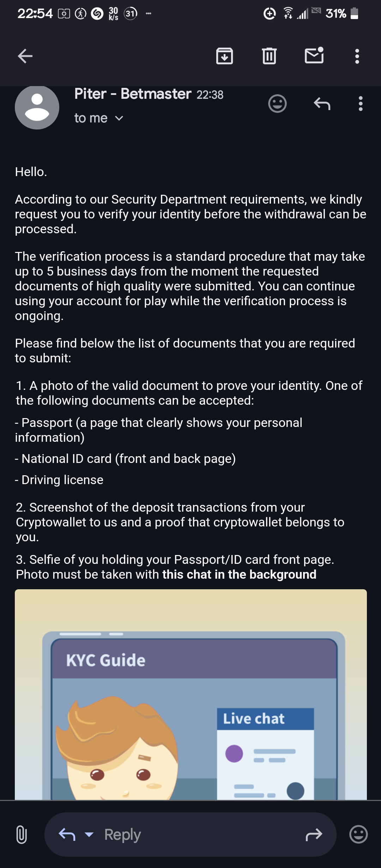The height and width of the screenshot is (868, 381).
Task: Add an emoji reaction to Piter's message
Action: (x=277, y=104)
